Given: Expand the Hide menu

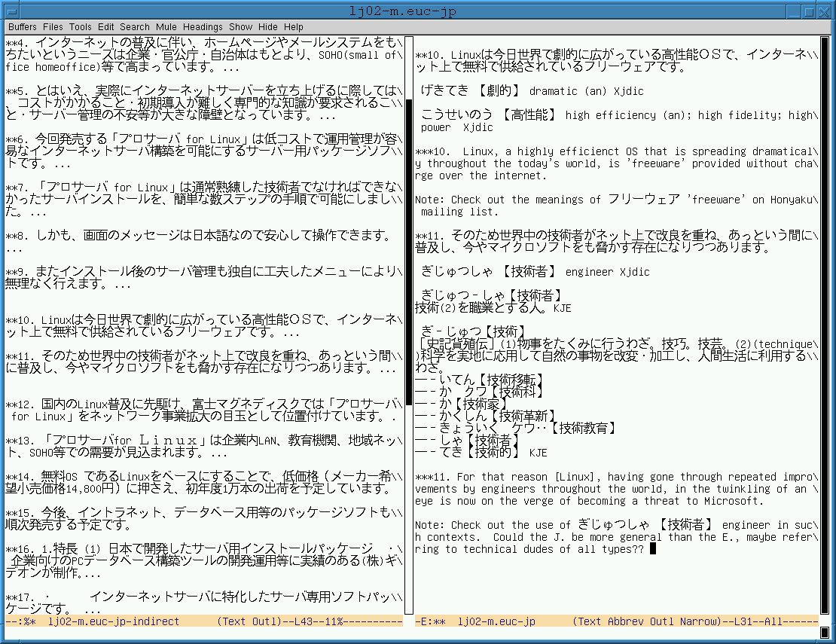Looking at the screenshot, I should click(267, 26).
